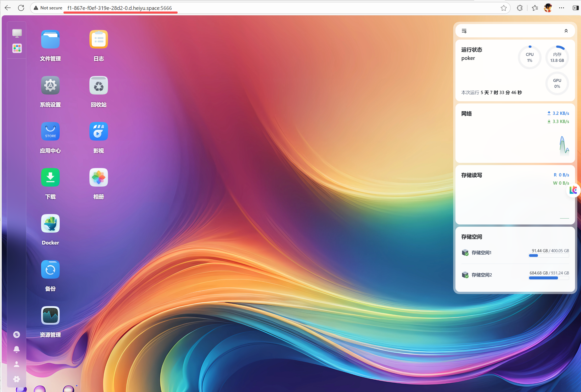Open notifications bell in the sidebar
The image size is (581, 392).
pos(17,349)
